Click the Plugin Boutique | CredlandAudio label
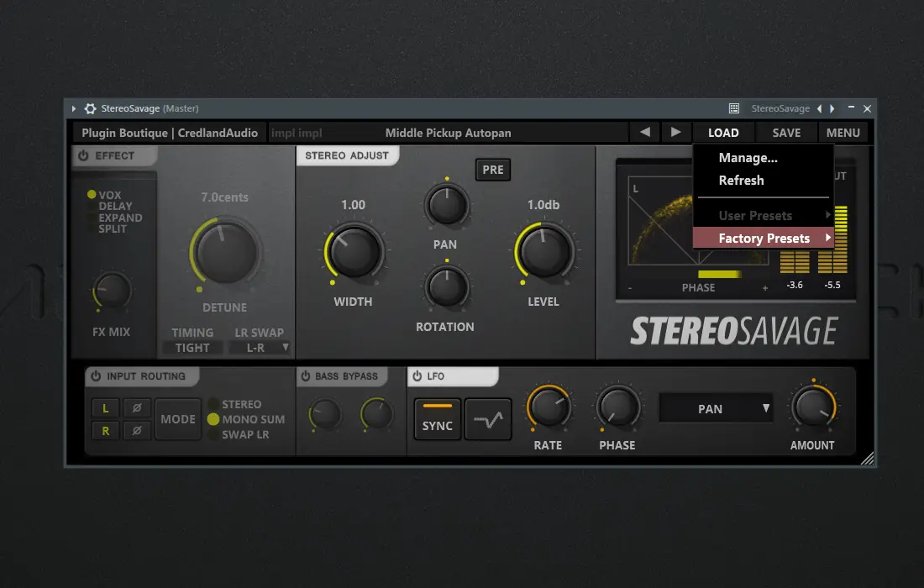The width and height of the screenshot is (924, 588). coord(170,134)
